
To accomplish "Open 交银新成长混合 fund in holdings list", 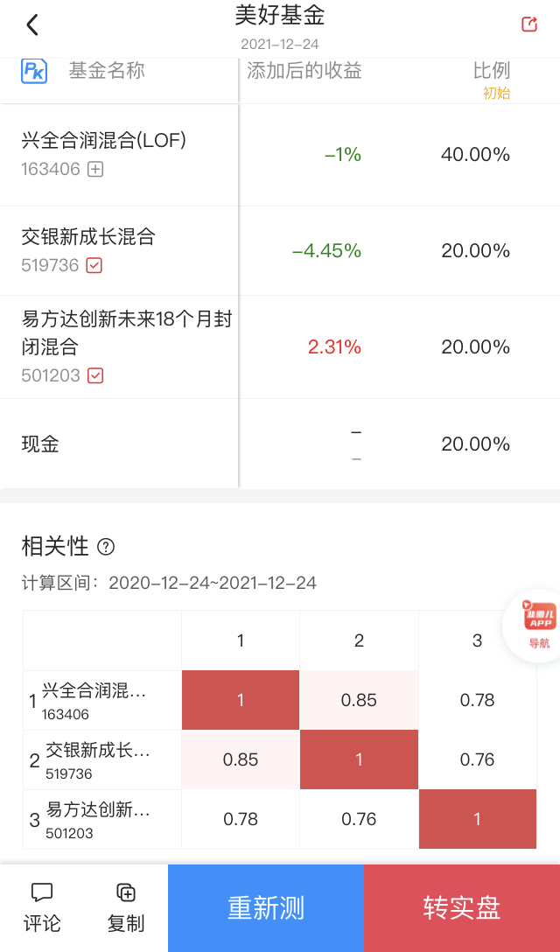I will (88, 236).
